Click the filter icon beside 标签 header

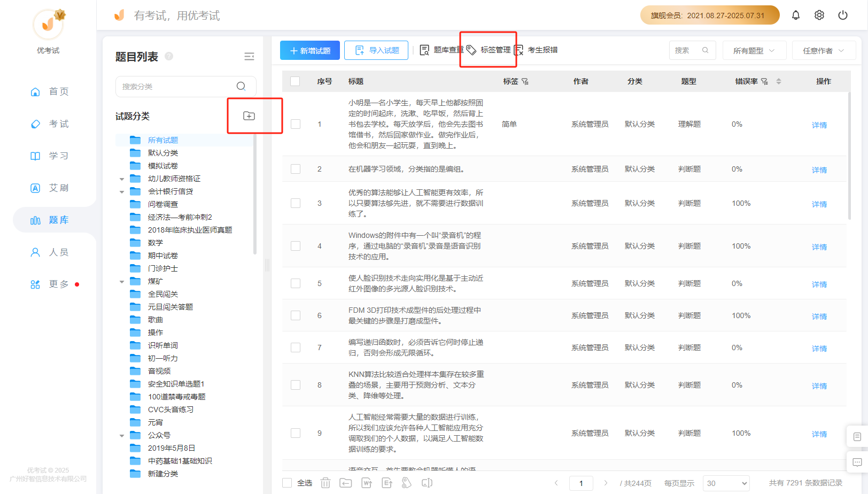[x=525, y=81]
